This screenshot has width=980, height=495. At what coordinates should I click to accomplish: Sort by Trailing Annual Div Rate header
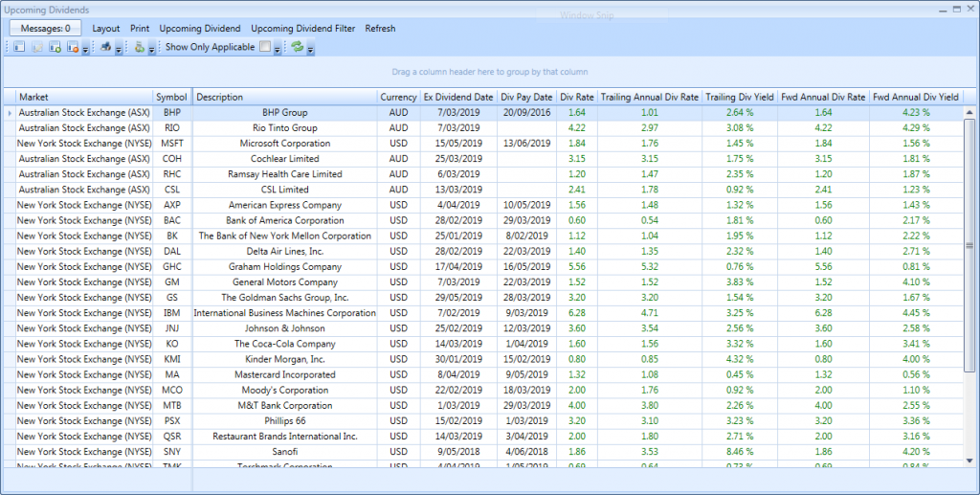click(x=650, y=97)
